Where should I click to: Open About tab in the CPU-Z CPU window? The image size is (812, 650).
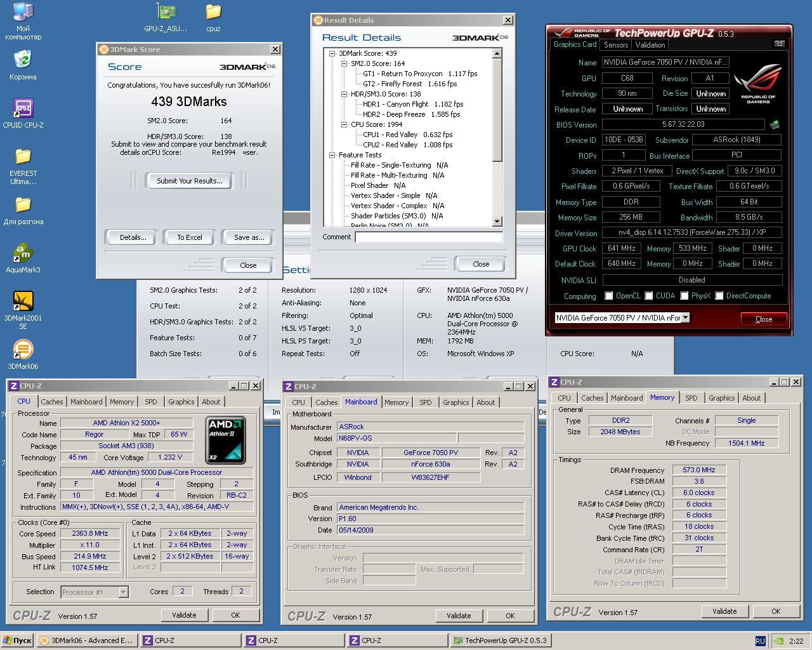tap(211, 402)
